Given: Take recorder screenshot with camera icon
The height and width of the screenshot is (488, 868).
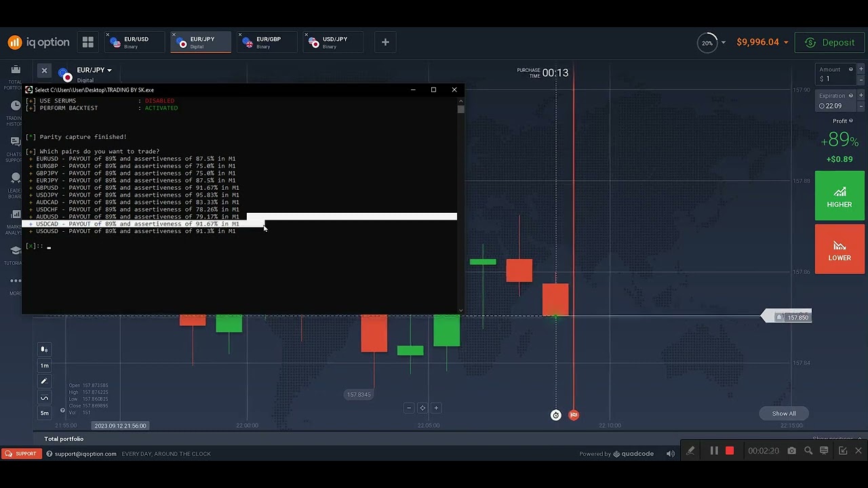Looking at the screenshot, I should point(791,451).
